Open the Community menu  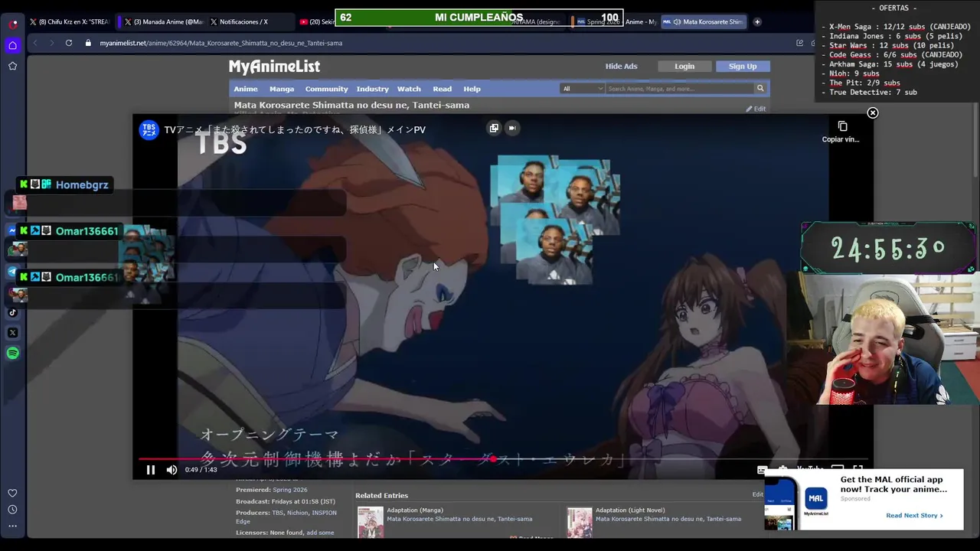[x=326, y=89]
